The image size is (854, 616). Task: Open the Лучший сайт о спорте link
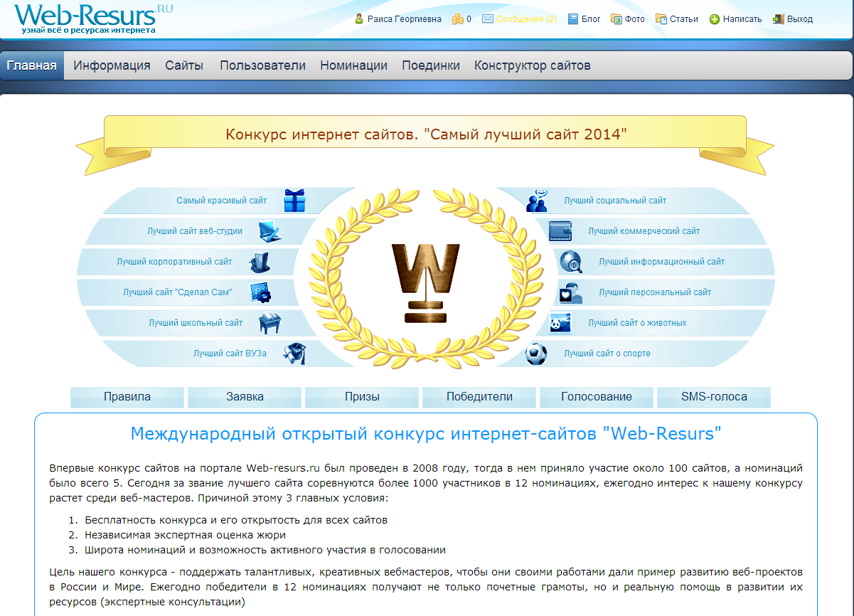point(607,354)
